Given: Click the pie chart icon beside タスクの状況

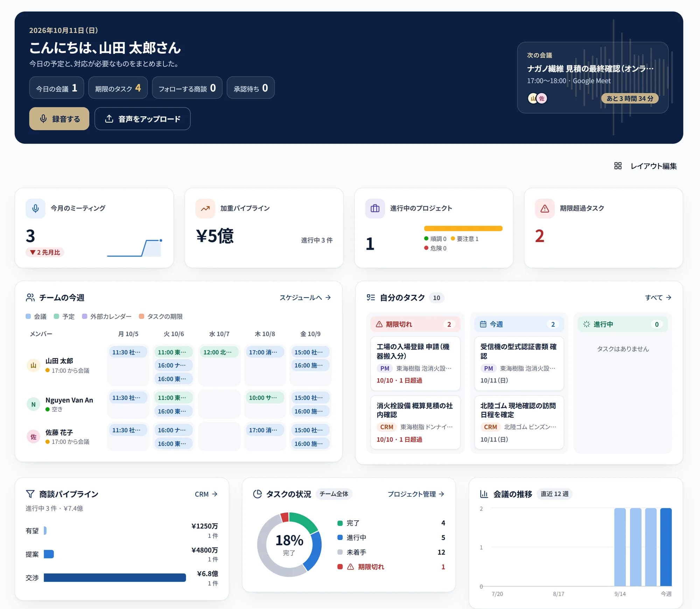Looking at the screenshot, I should [257, 494].
